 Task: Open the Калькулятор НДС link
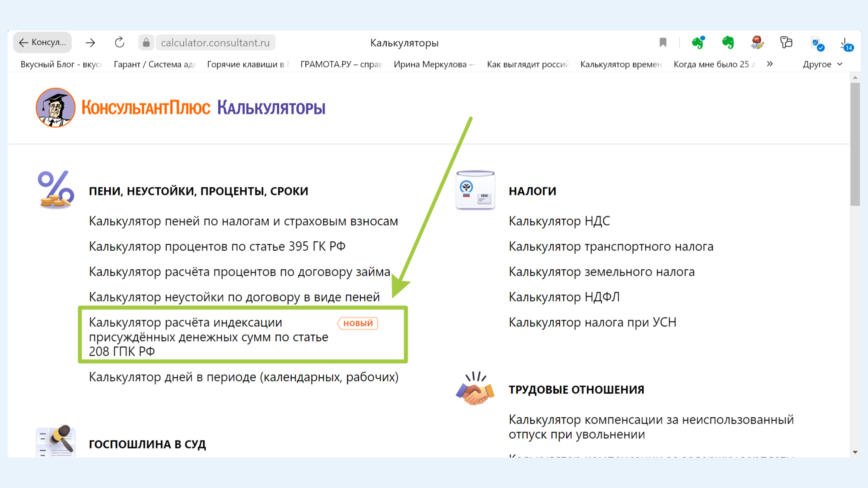pos(559,221)
